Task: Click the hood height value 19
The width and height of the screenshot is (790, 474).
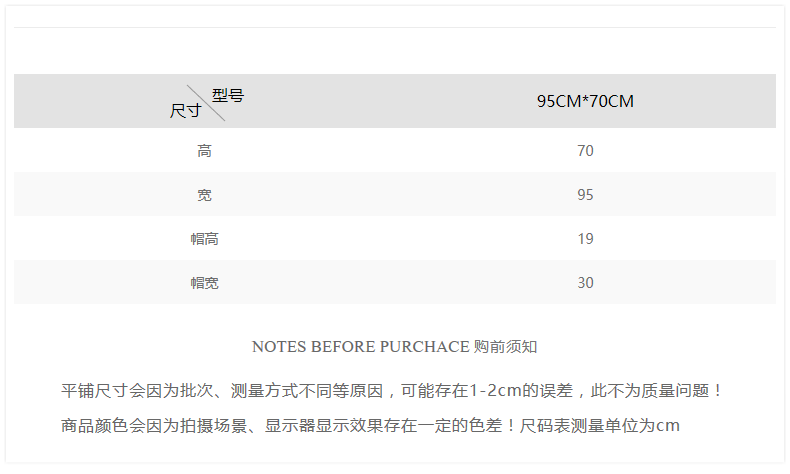Action: [585, 239]
